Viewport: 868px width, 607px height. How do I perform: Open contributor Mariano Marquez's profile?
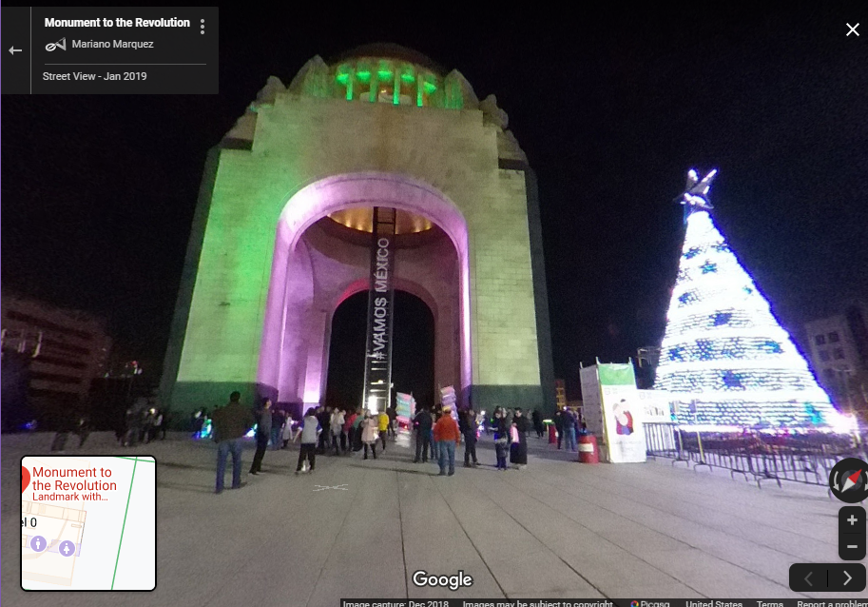pyautogui.click(x=112, y=45)
